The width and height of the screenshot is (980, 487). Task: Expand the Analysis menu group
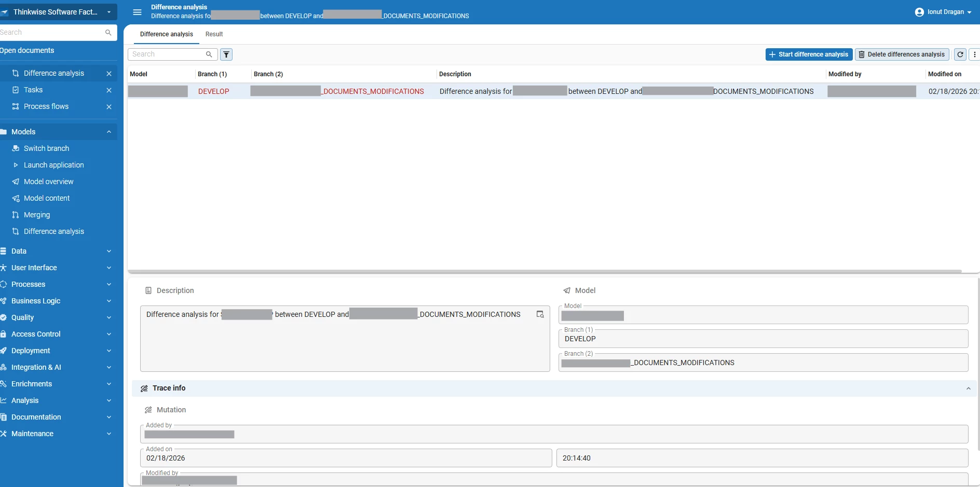click(109, 400)
